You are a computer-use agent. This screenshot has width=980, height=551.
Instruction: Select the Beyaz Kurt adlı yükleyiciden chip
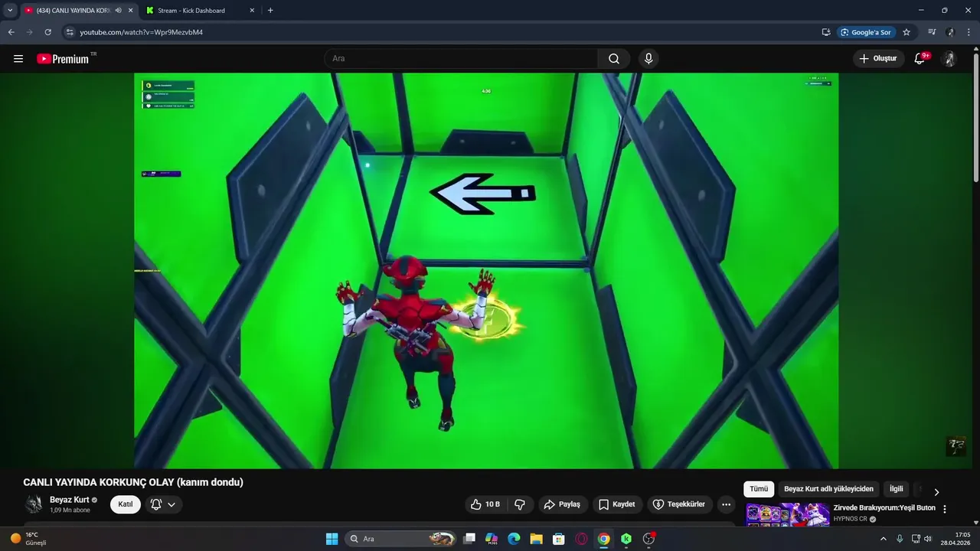(x=828, y=489)
